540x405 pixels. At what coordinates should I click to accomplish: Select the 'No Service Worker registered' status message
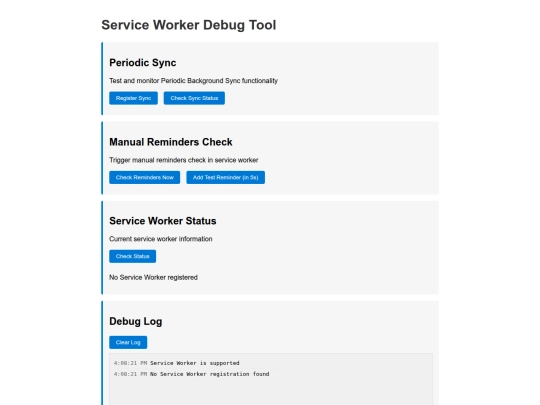pos(153,277)
